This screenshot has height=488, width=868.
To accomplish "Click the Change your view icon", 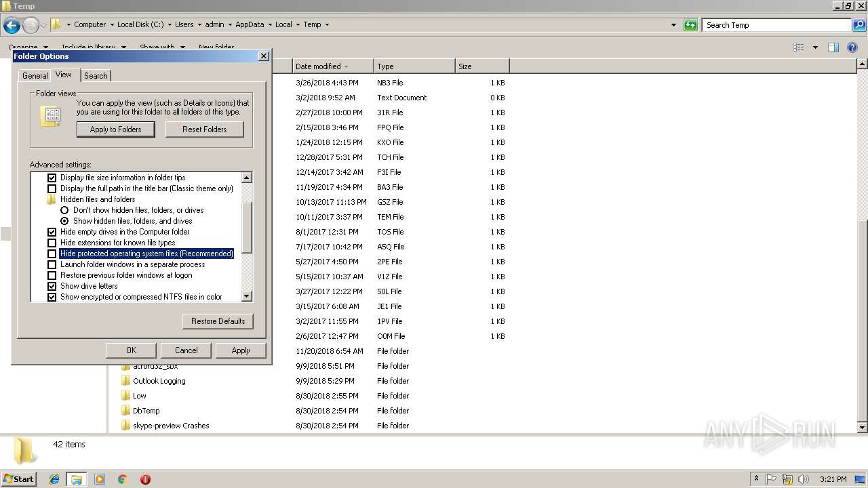I will 799,47.
